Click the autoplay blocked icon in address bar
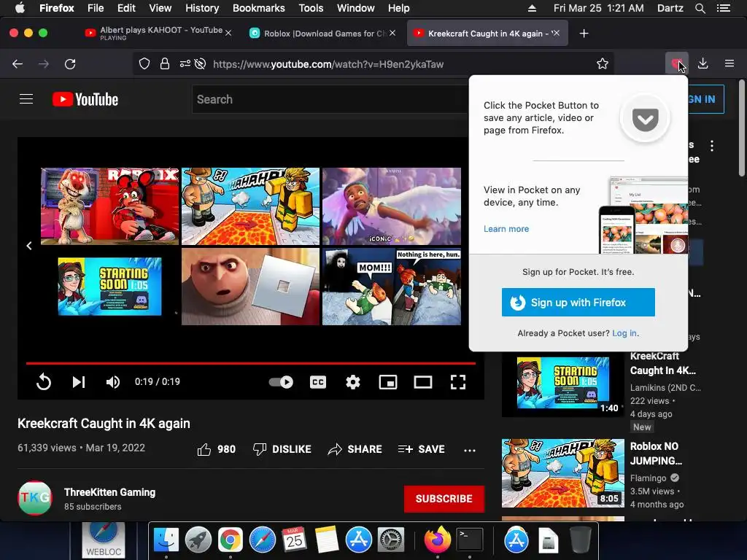This screenshot has width=747, height=560. coord(201,64)
